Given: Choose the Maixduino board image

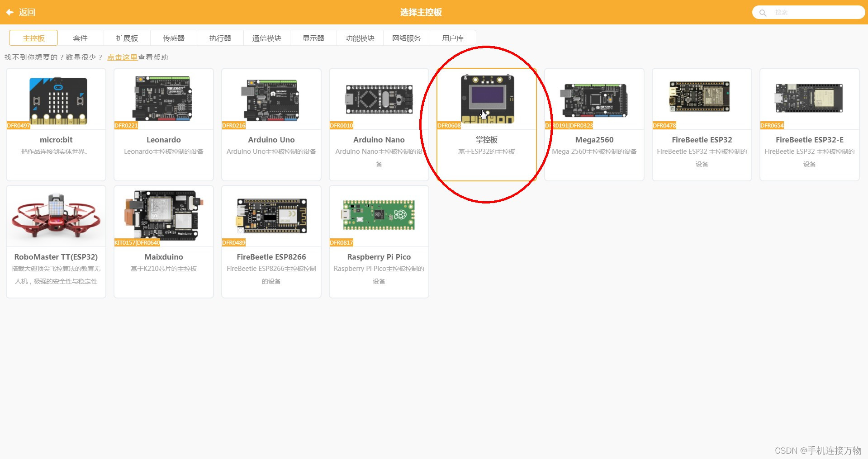Looking at the screenshot, I should [x=163, y=215].
